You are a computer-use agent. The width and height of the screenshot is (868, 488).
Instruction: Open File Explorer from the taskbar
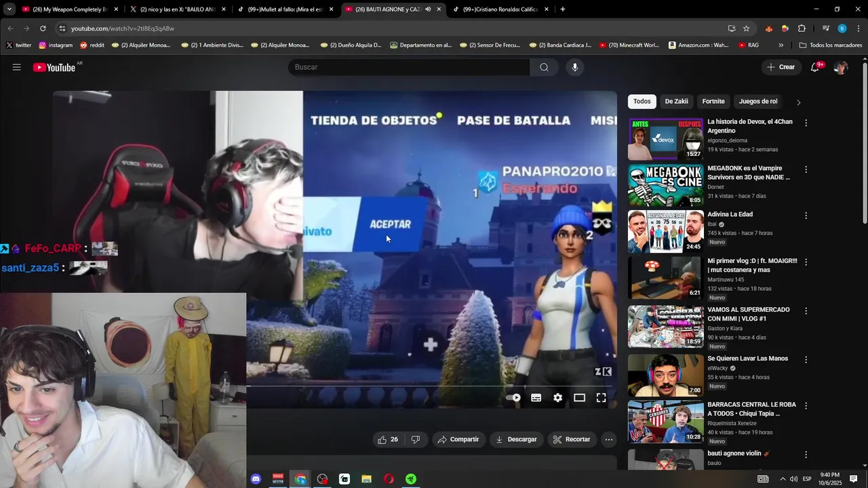[366, 479]
